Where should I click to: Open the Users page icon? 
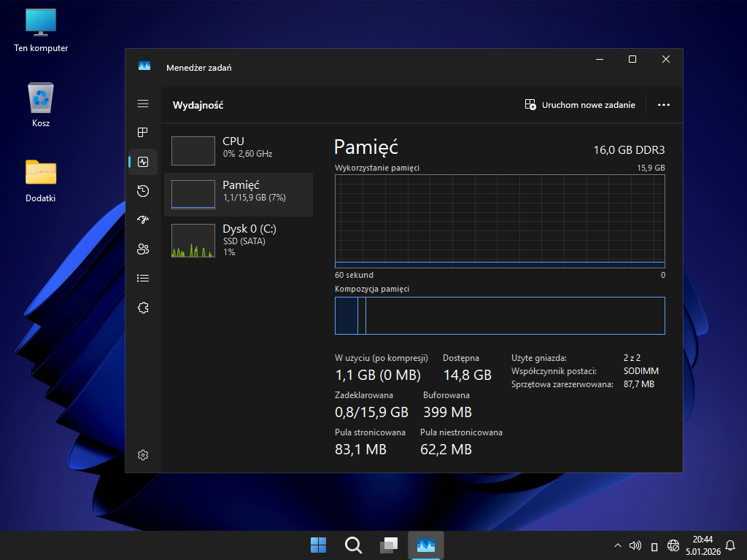coord(143,249)
